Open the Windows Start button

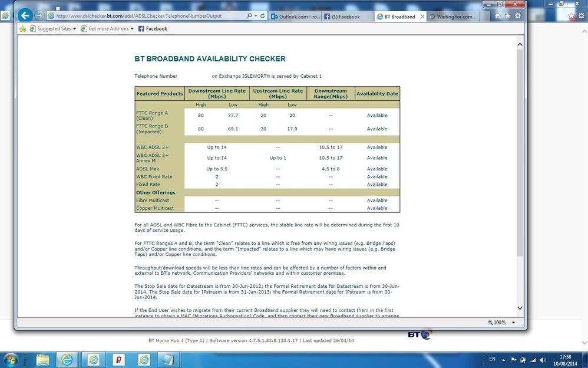[11, 360]
